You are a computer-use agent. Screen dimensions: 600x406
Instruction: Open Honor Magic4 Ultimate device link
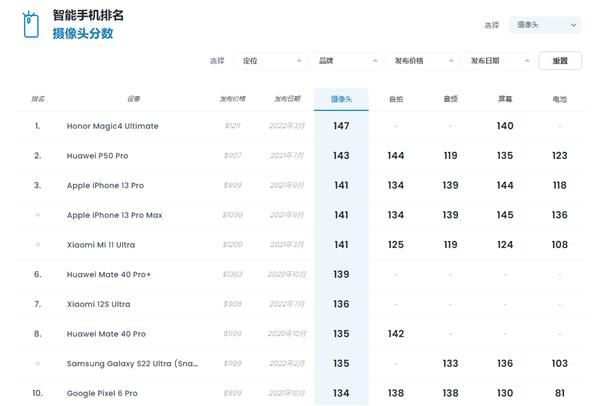(112, 126)
